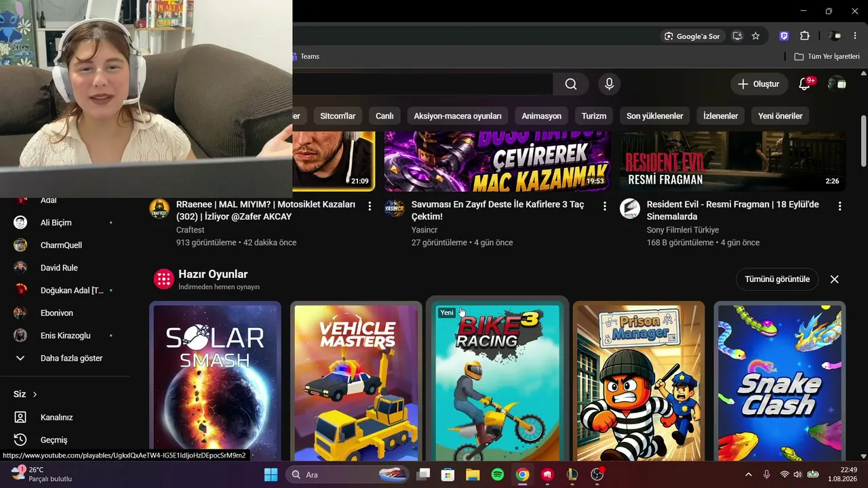The image size is (868, 488).
Task: Click the Google'a Sor lens button
Action: 692,36
